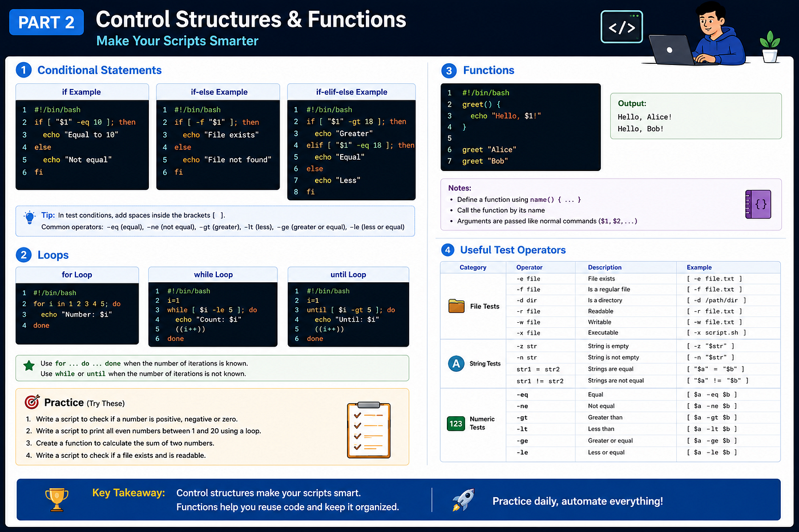Click the "-e file" operator cell
Viewport: 799px width, 532px height.
click(x=528, y=279)
